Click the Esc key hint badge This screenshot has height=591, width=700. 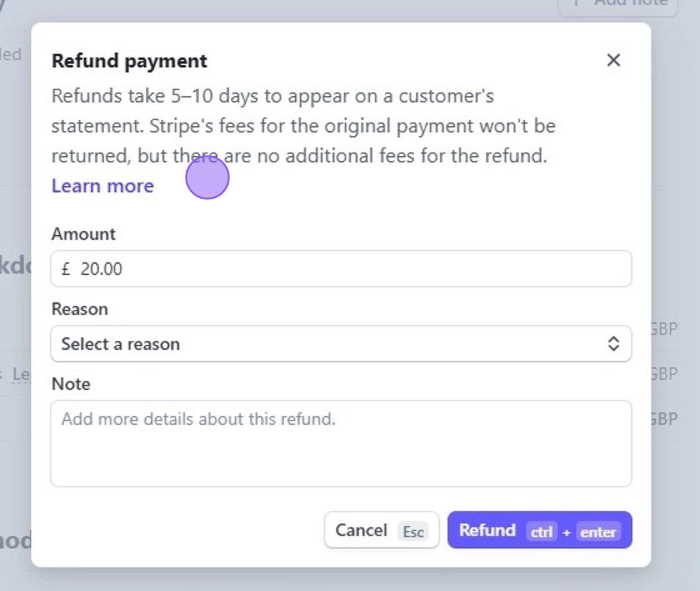click(413, 531)
